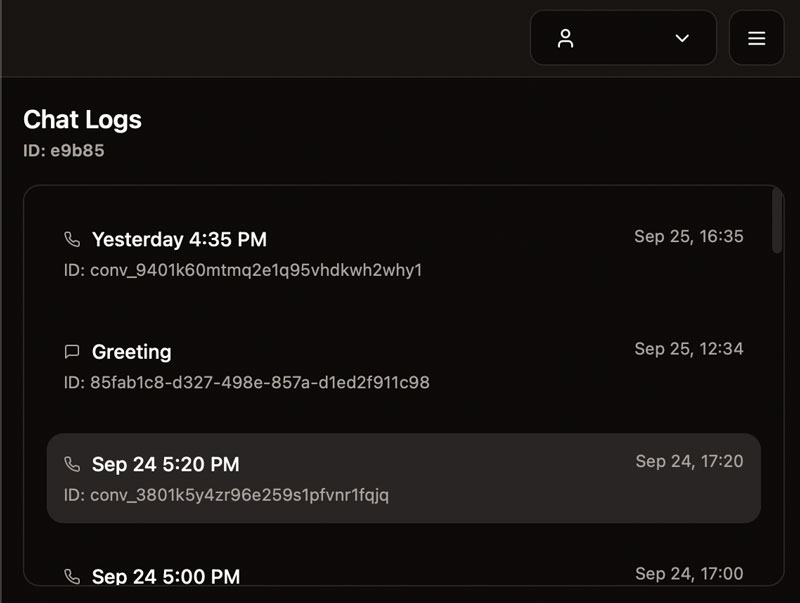800x603 pixels.
Task: Click the 85fab1c8 Greeting ID text
Action: (246, 382)
